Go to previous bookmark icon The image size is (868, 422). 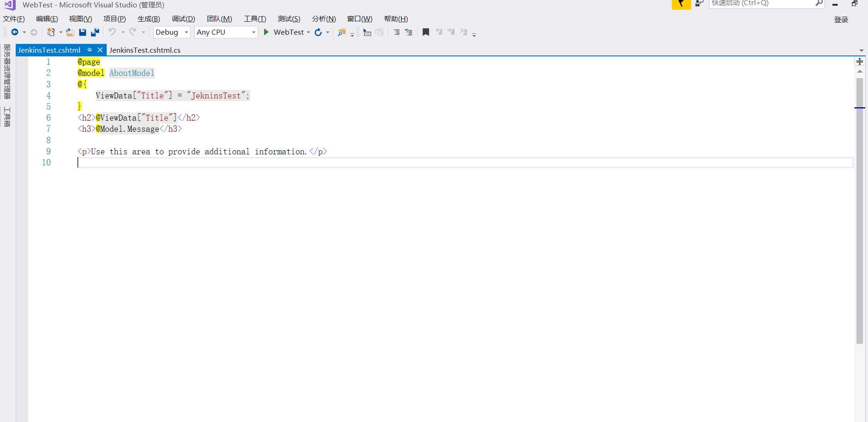click(x=439, y=32)
